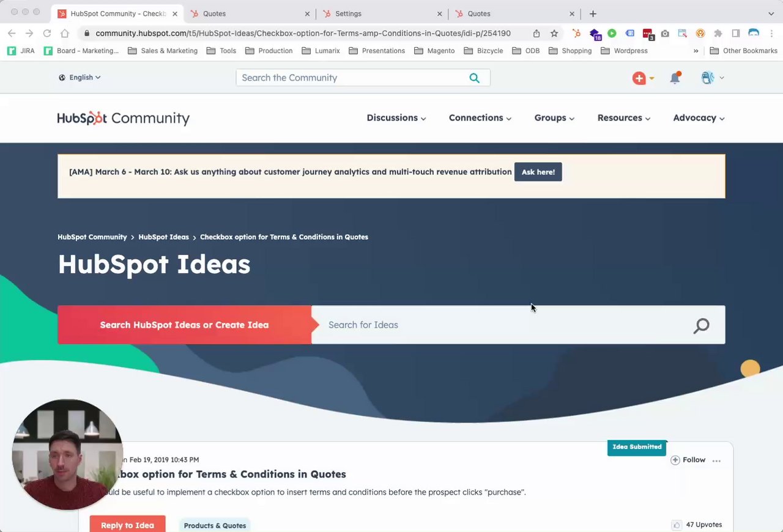Toggle the browser side panel icon
The image size is (783, 532).
[736, 33]
